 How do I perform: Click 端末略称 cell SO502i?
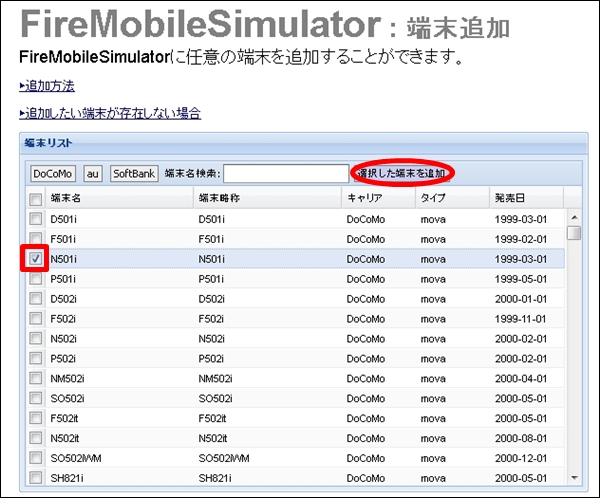point(215,398)
